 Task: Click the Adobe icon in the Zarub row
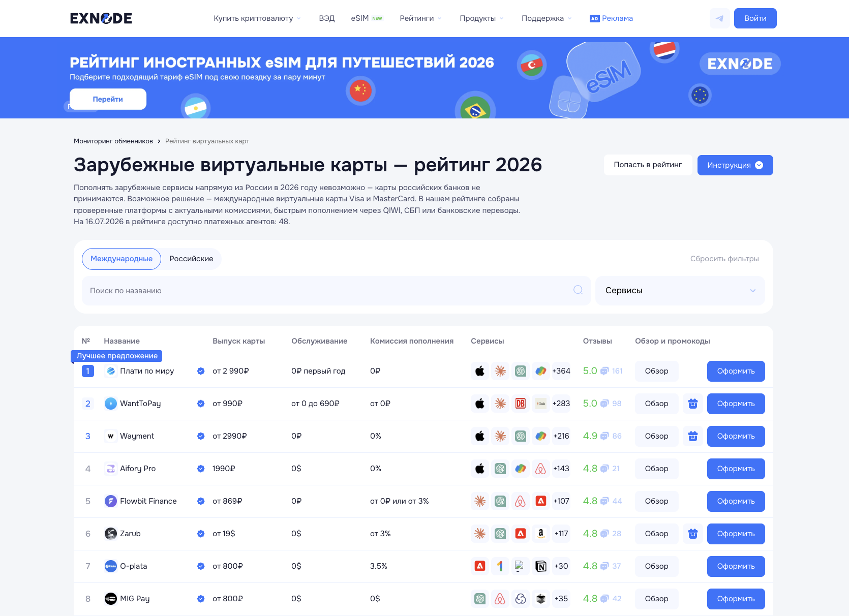521,534
